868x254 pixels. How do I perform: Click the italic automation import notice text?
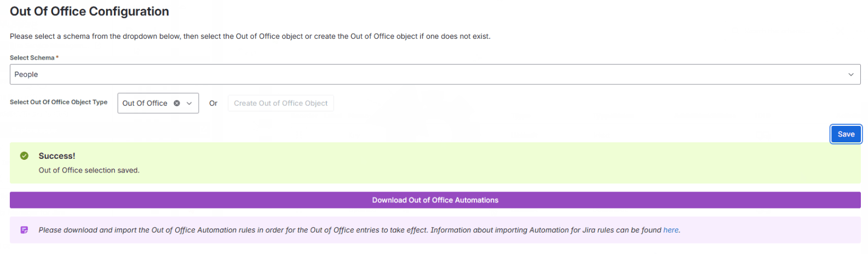click(x=359, y=230)
